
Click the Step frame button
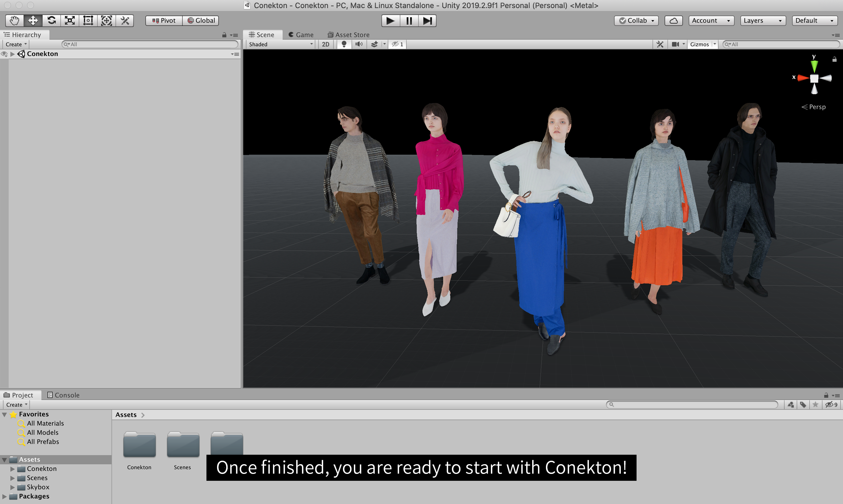pos(427,20)
